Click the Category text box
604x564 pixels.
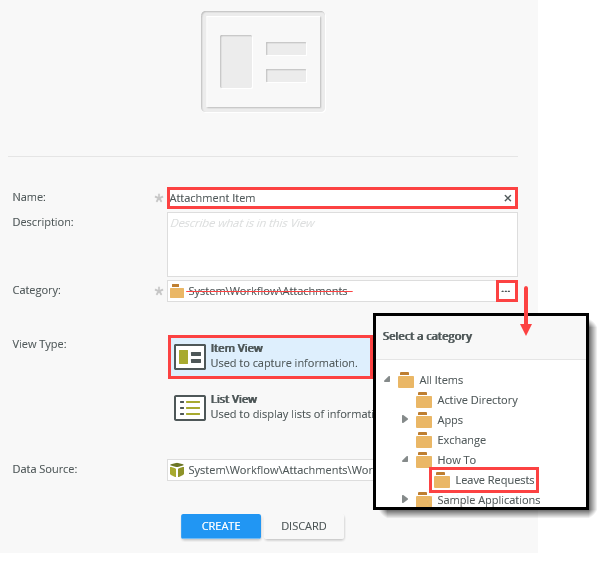tap(332, 291)
